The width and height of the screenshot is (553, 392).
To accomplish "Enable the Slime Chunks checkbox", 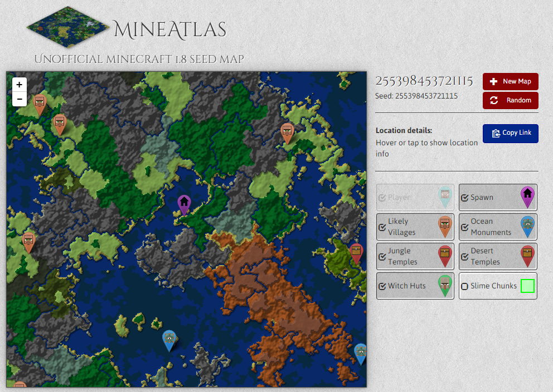I will pos(465,286).
